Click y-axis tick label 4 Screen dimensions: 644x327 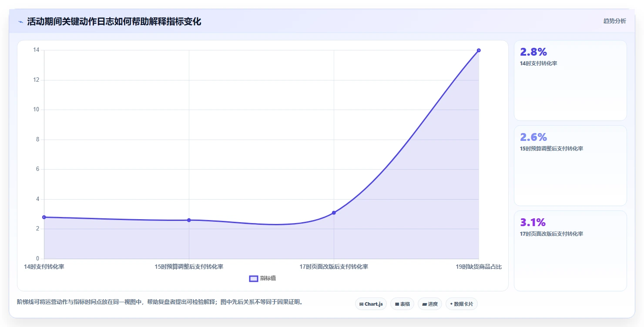coord(37,199)
